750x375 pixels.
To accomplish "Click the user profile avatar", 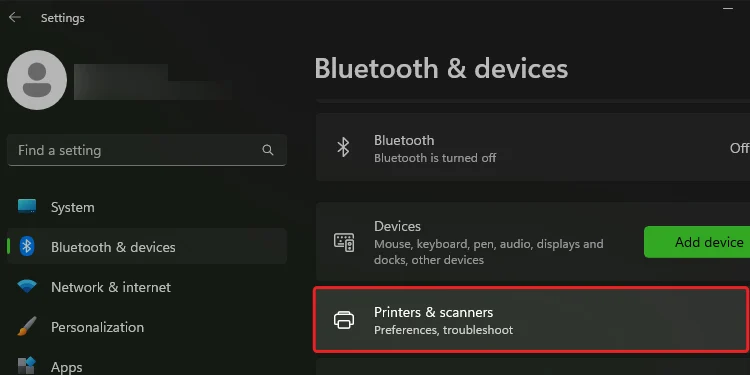I will tap(37, 80).
